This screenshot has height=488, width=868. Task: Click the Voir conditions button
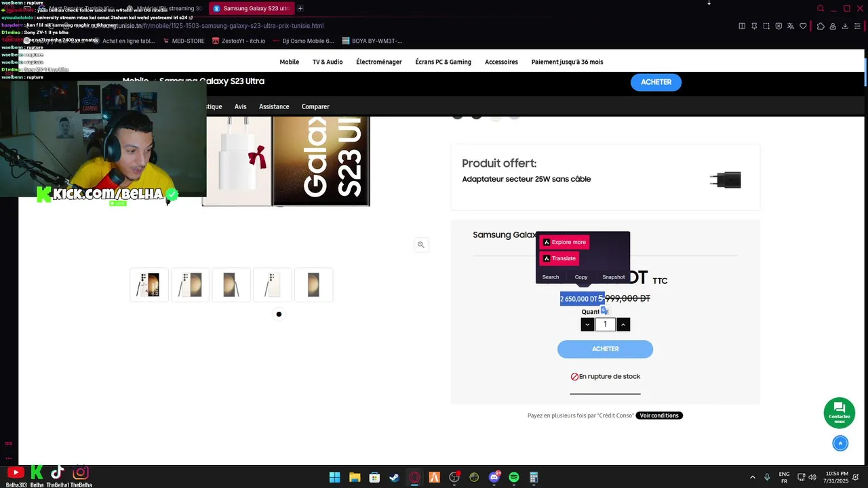[659, 415]
